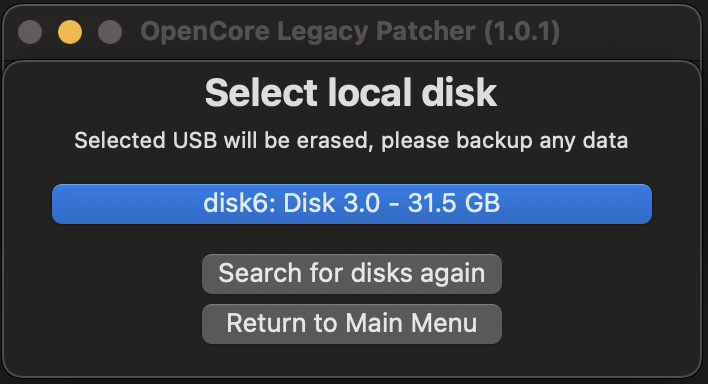Screen dimensions: 708x384
Task: Rescan for available disks
Action: 352,274
